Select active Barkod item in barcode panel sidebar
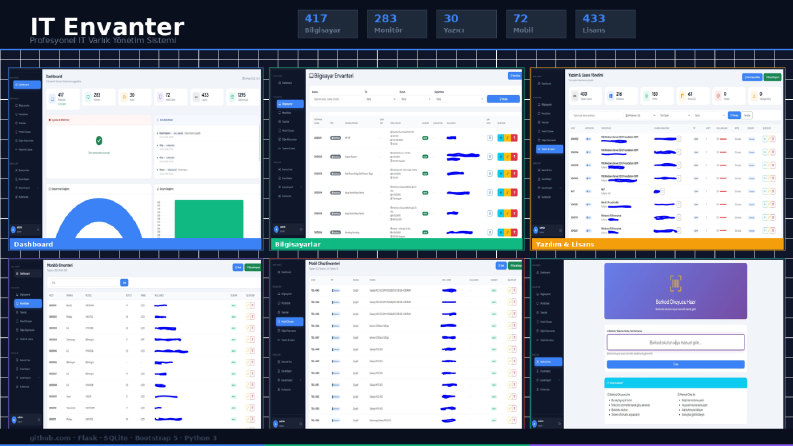Image resolution: width=793 pixels, height=446 pixels. [549, 362]
